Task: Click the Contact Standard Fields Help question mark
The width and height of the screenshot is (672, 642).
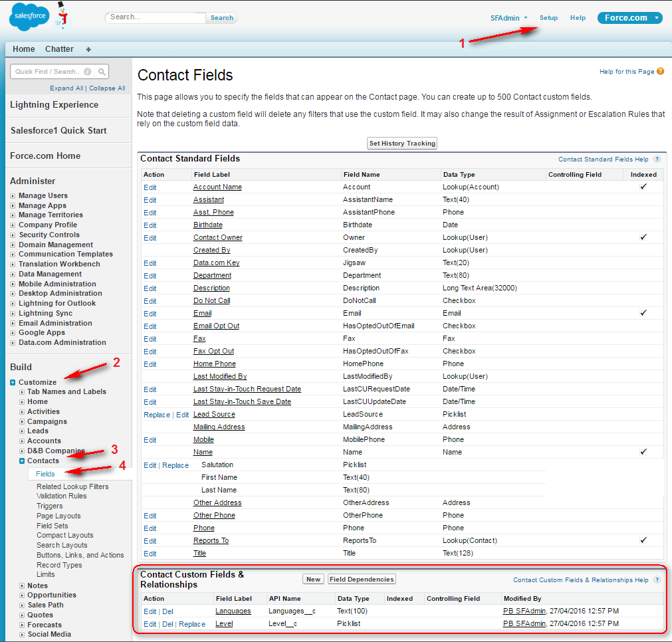Action: coord(657,159)
